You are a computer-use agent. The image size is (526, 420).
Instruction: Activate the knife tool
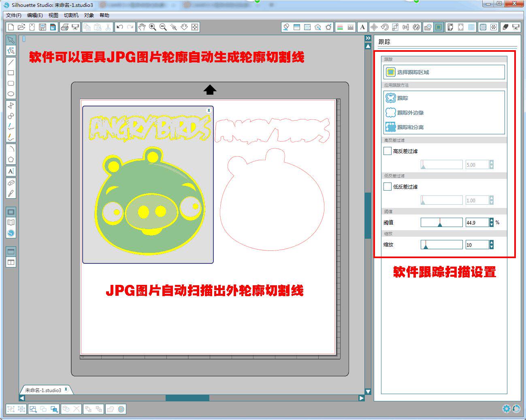click(11, 193)
